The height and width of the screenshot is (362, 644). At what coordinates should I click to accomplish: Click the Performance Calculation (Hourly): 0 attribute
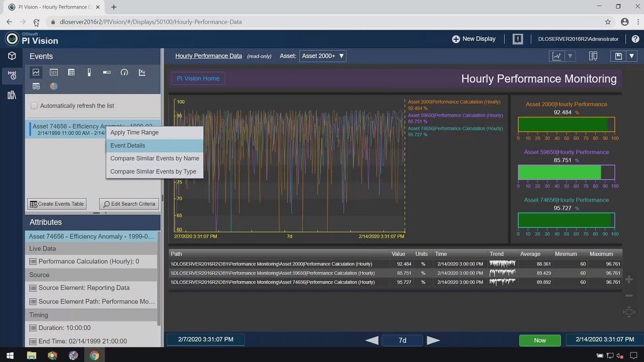point(91,261)
